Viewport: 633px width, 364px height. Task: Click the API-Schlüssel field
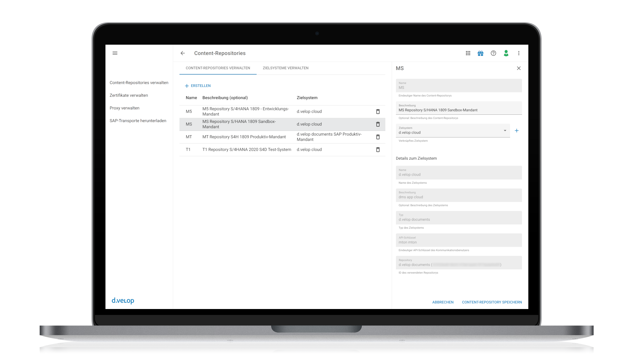(x=459, y=240)
